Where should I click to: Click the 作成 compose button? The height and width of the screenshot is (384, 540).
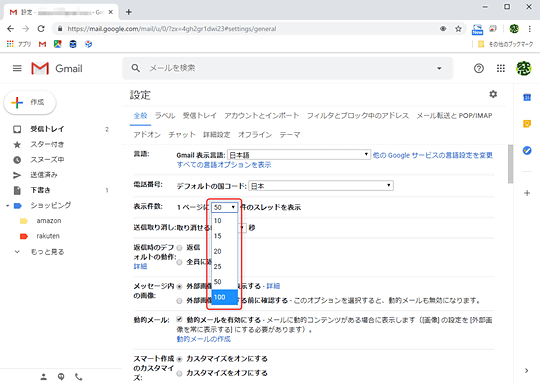[x=30, y=102]
